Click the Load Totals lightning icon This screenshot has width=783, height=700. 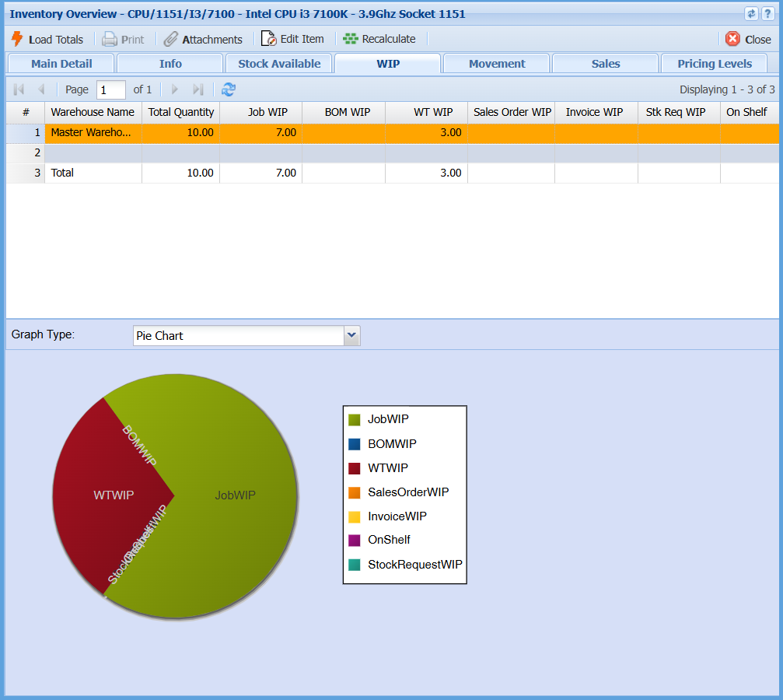pyautogui.click(x=17, y=39)
